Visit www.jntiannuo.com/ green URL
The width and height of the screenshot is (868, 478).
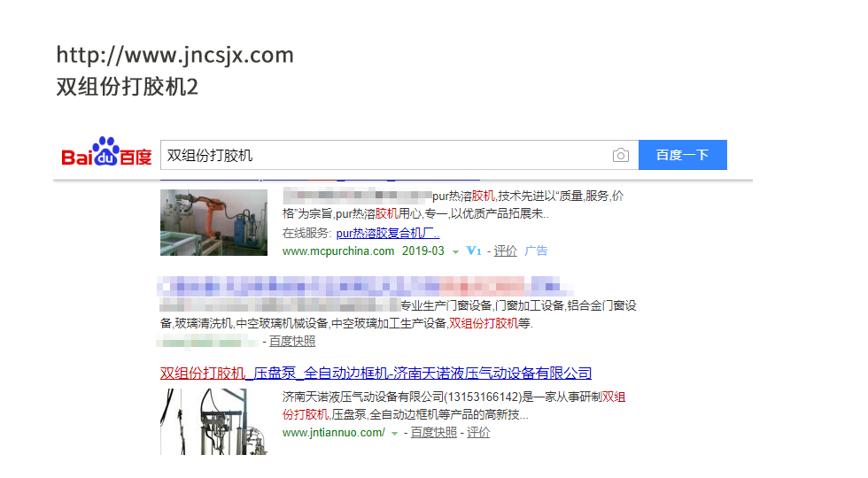333,433
